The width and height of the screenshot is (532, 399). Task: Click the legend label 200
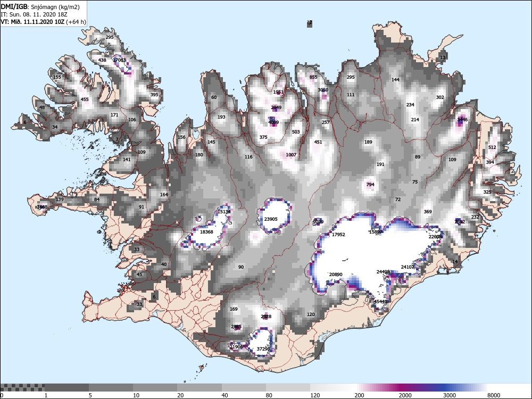(359, 395)
